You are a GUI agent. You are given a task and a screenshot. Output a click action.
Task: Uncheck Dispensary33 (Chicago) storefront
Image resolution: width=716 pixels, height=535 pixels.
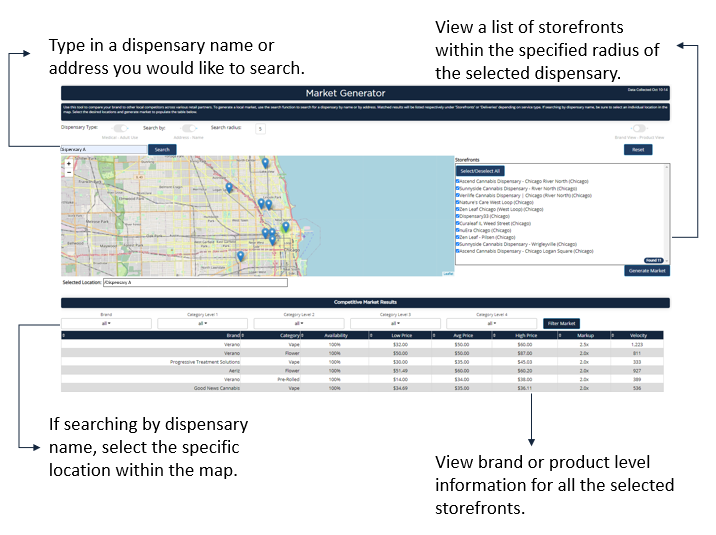[458, 216]
